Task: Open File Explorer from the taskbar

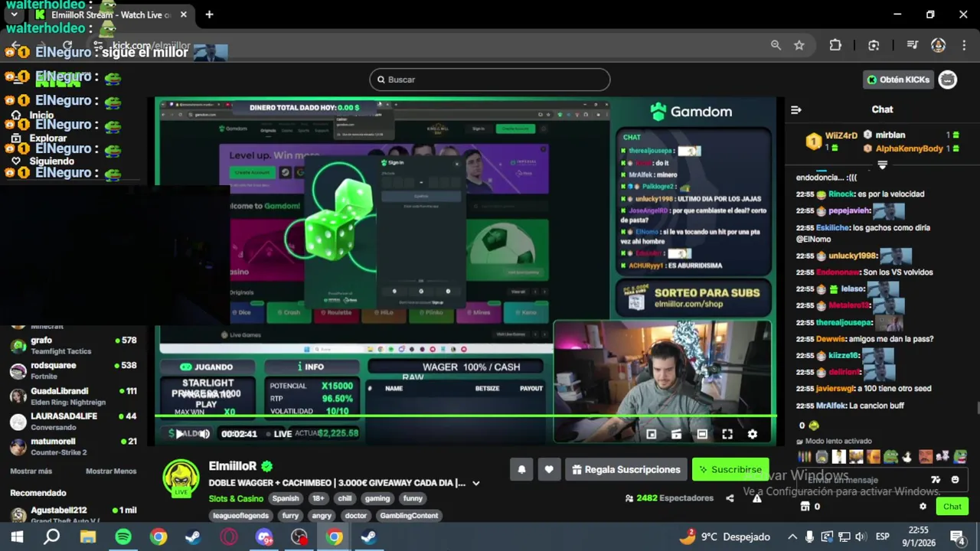Action: coord(87,537)
